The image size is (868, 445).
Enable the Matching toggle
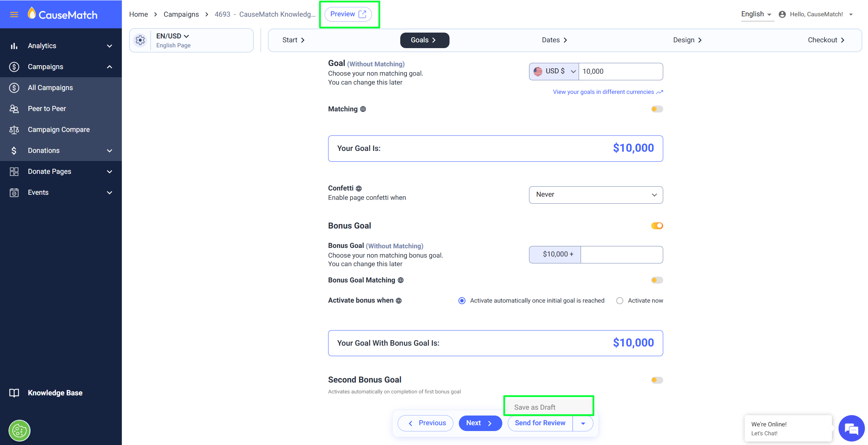657,109
